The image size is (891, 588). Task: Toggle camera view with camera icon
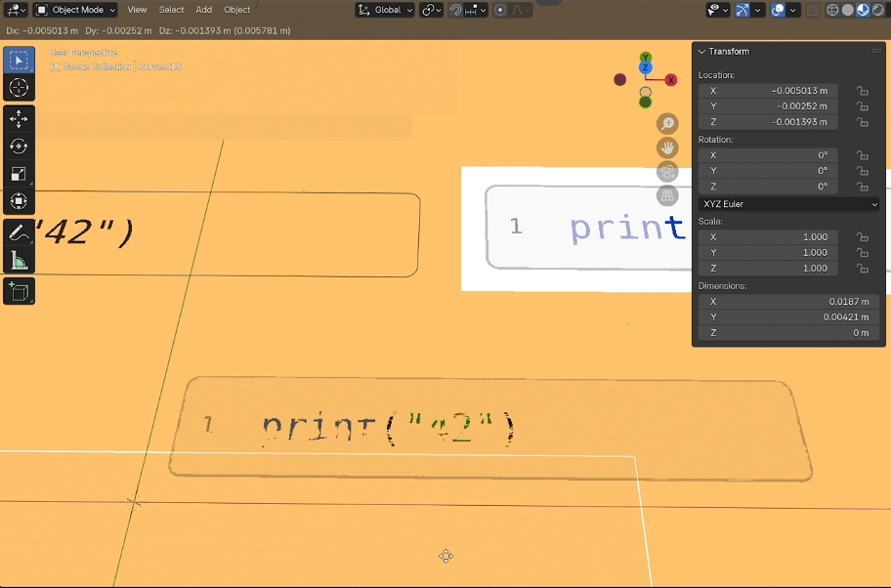667,172
